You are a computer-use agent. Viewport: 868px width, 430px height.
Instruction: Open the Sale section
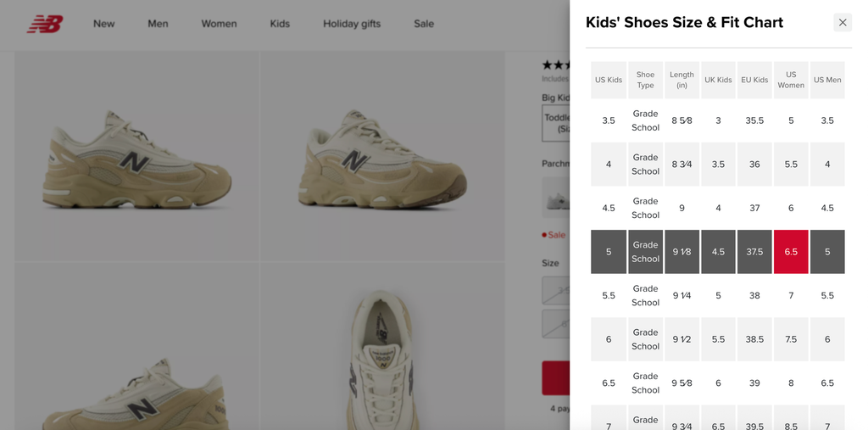pyautogui.click(x=424, y=24)
